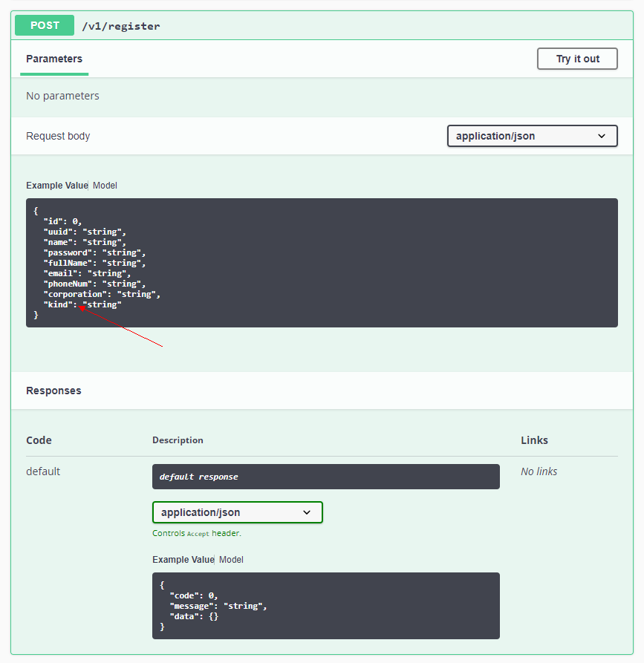Click the "default response" description box
Image resolution: width=644 pixels, height=663 pixels.
(x=326, y=477)
